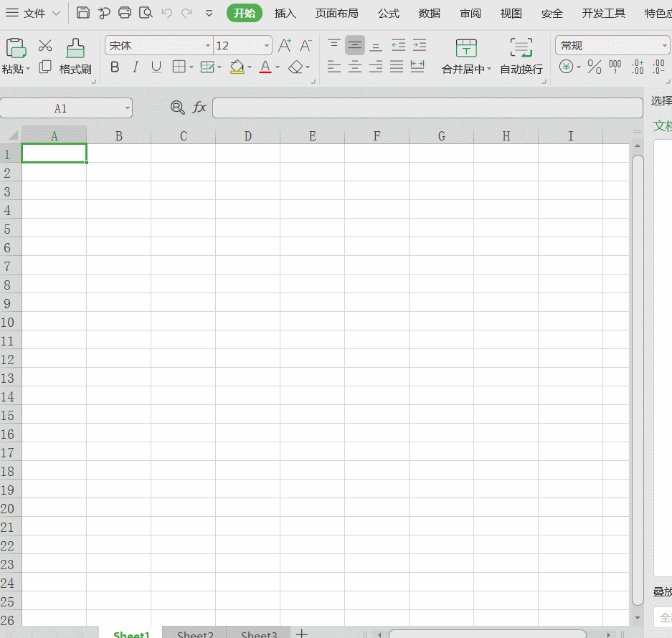Open fill color dropdown arrow
Viewport: 672px width, 638px height.
tap(250, 67)
